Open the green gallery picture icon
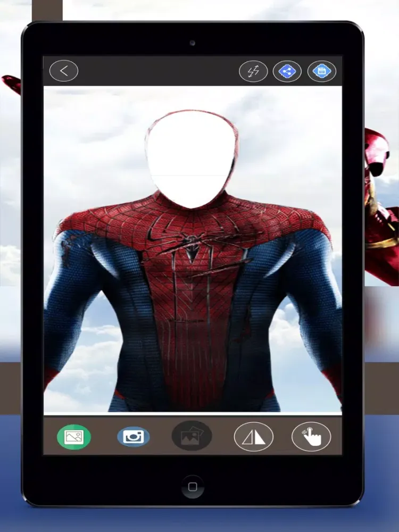This screenshot has height=532, width=399. (x=74, y=437)
